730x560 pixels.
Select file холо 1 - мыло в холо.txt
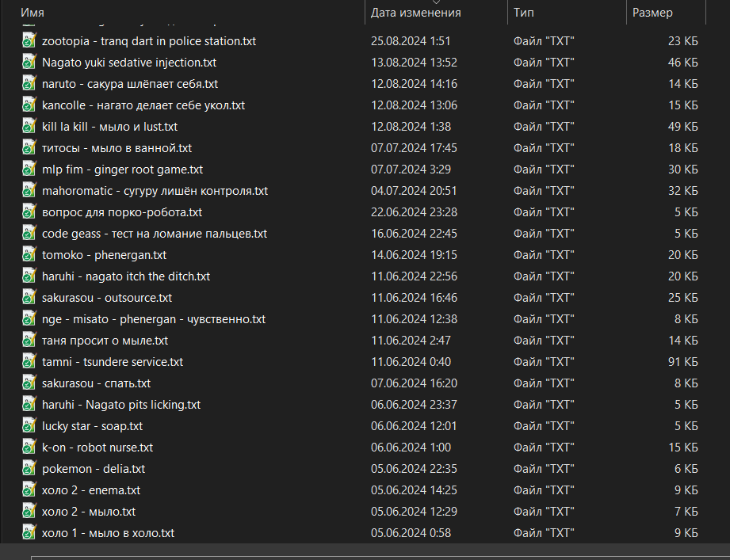[x=108, y=533]
